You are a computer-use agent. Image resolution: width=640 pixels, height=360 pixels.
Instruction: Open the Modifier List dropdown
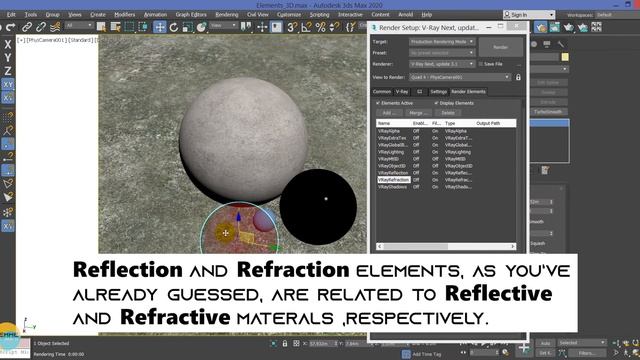[549, 69]
